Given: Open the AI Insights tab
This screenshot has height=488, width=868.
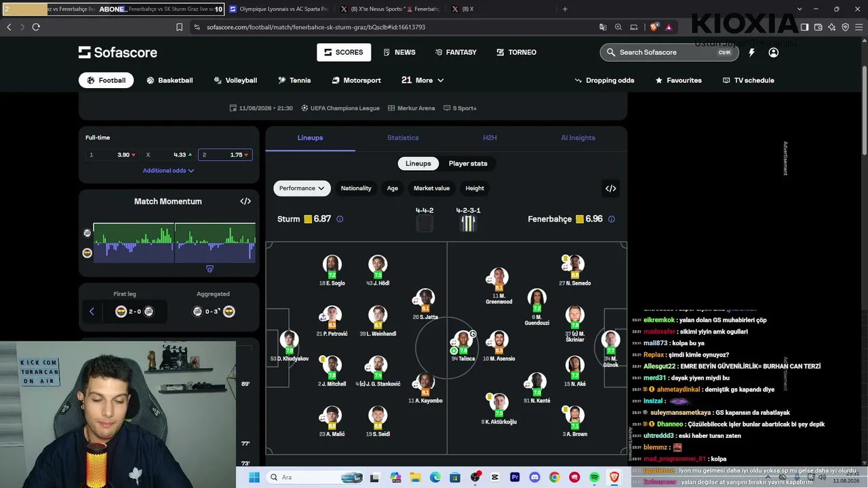Looking at the screenshot, I should pos(578,138).
